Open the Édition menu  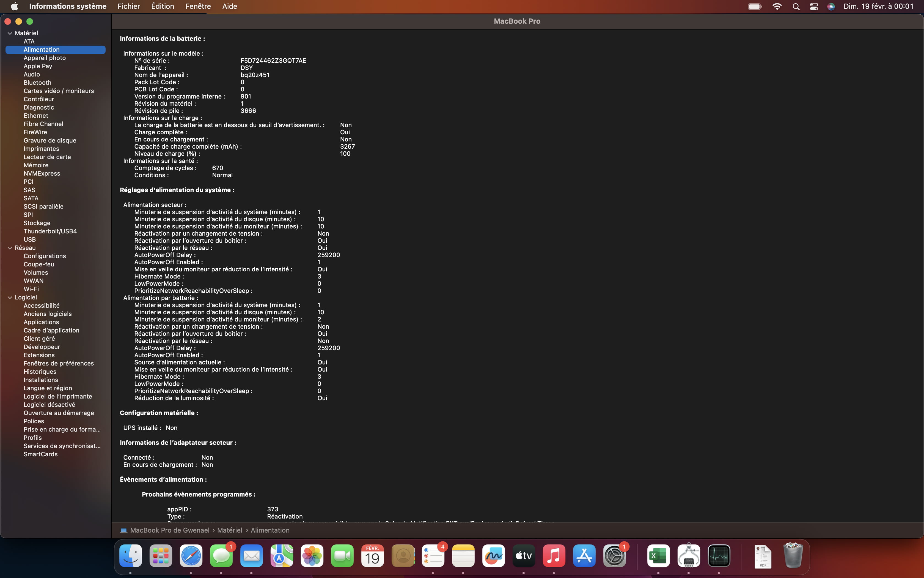[163, 6]
